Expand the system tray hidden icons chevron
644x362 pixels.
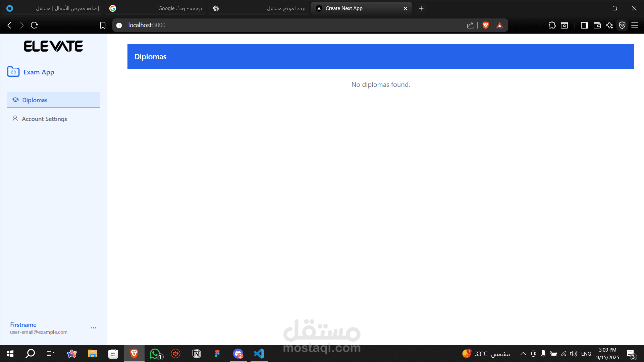tap(523, 354)
